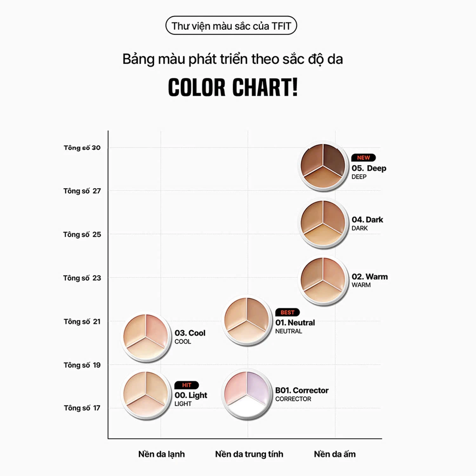Click the 'Tông số 21' label
The width and height of the screenshot is (476, 476).
pyautogui.click(x=82, y=322)
